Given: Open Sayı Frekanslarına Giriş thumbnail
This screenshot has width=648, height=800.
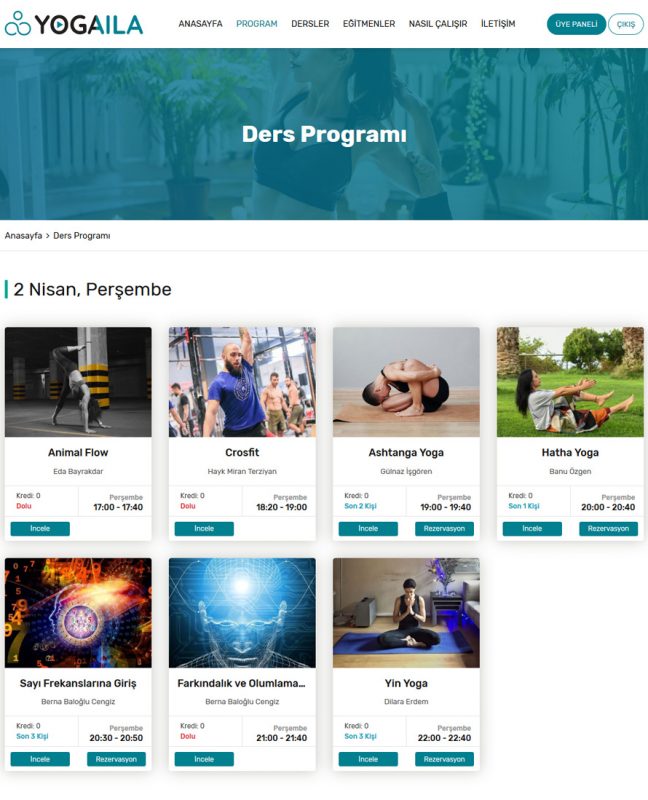Looking at the screenshot, I should click(78, 612).
